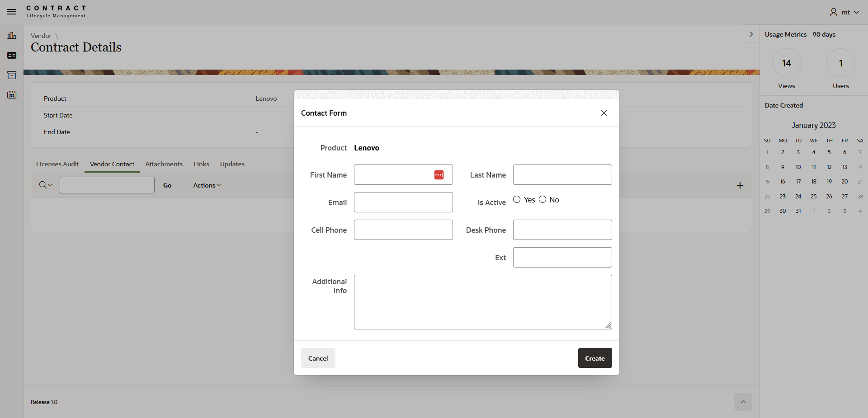Click the bar chart dashboard sidebar icon
Image resolution: width=868 pixels, height=418 pixels.
(12, 35)
